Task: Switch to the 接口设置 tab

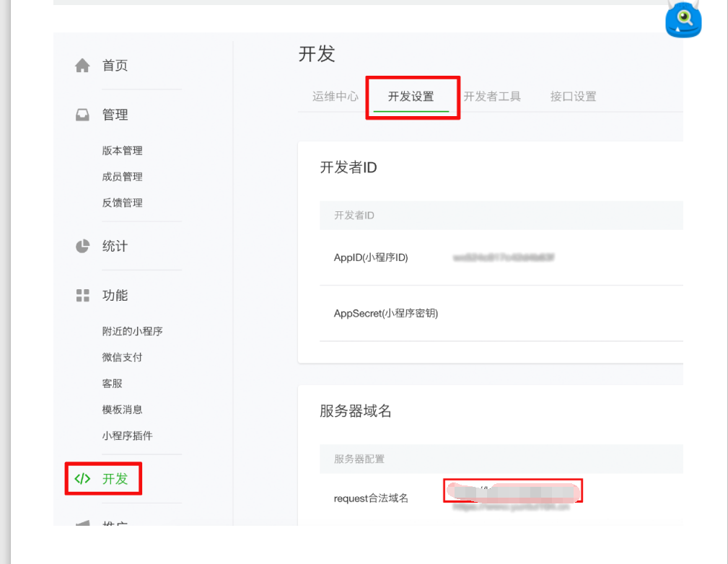Action: tap(573, 96)
